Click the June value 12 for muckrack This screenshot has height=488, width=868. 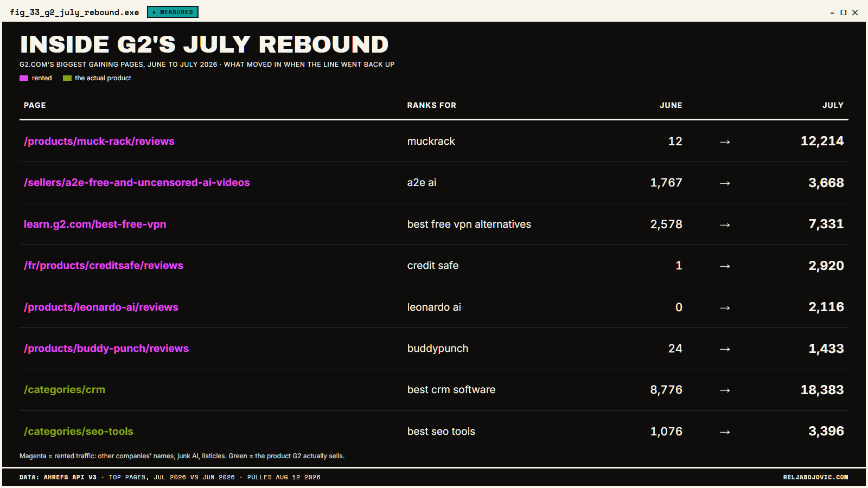click(675, 141)
